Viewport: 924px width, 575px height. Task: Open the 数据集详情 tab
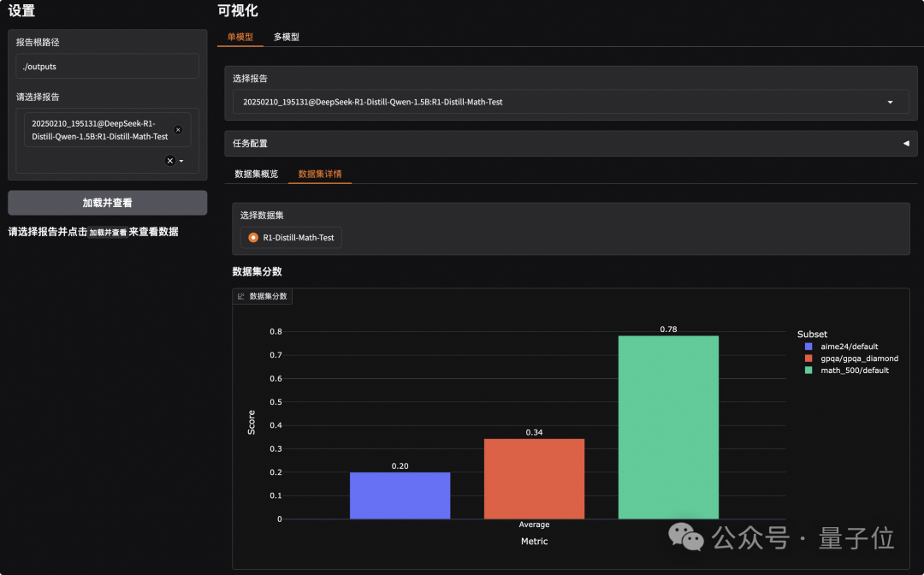click(320, 174)
